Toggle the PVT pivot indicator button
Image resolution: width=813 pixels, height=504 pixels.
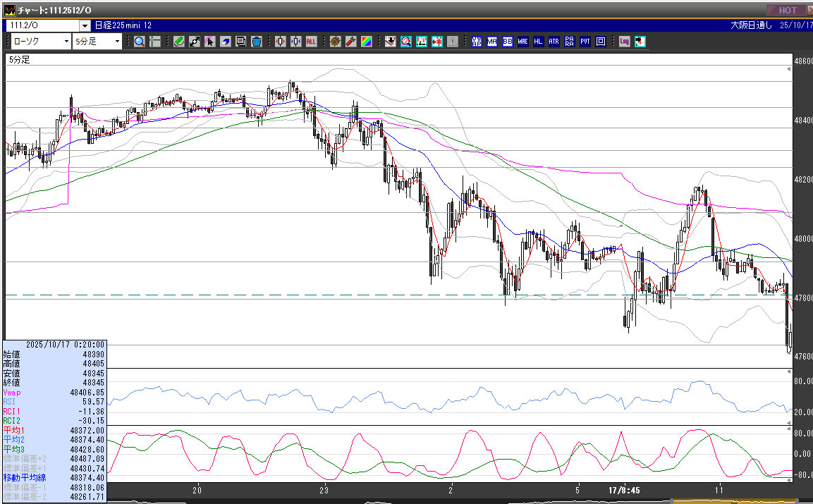[x=585, y=42]
